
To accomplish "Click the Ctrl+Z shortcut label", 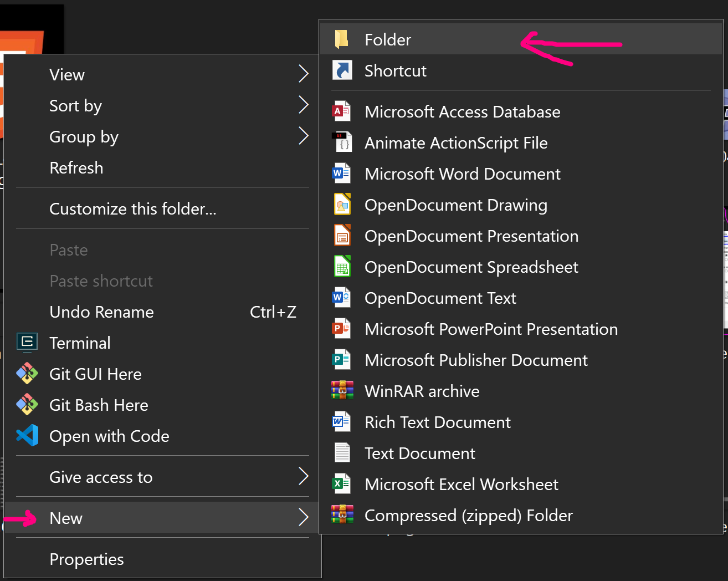I will coord(273,312).
